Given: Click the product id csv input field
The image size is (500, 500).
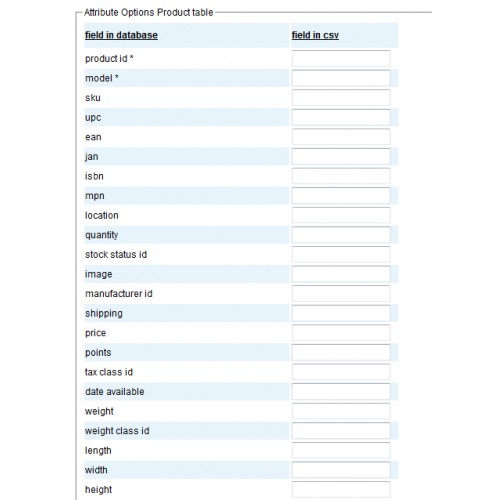Looking at the screenshot, I should click(x=341, y=59).
